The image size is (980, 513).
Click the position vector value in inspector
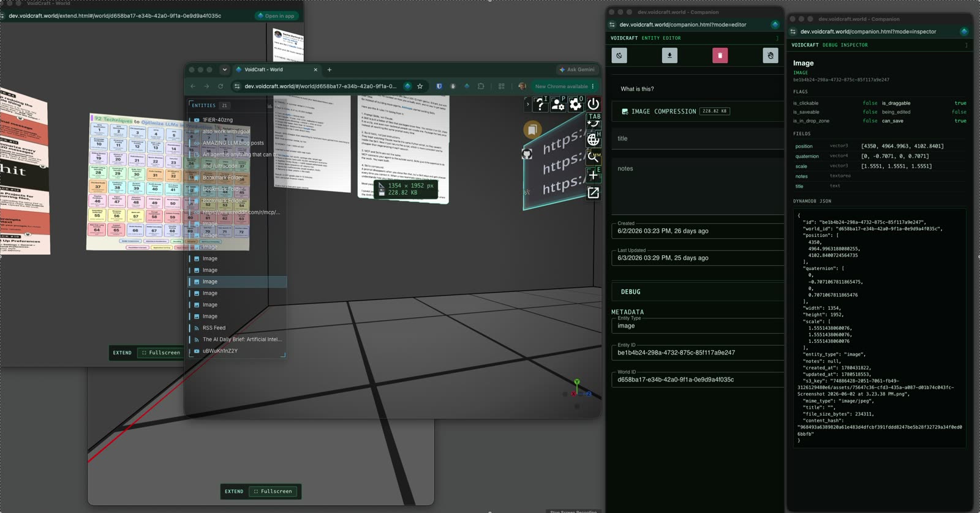pos(902,146)
